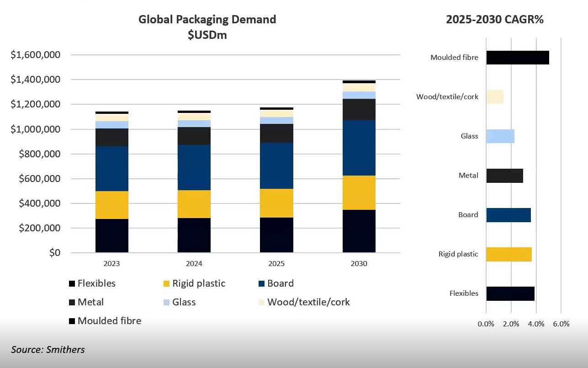Select the 2030 x-axis label
The width and height of the screenshot is (588, 368).
click(x=359, y=264)
